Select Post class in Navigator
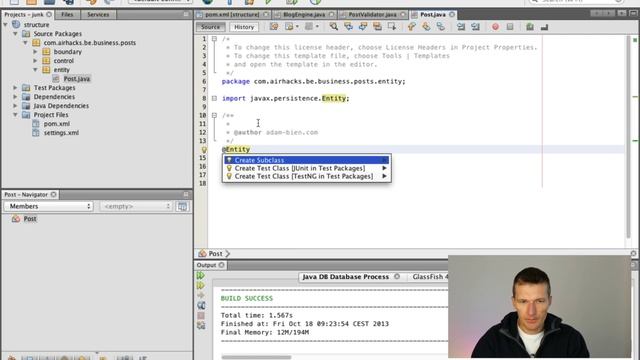This screenshot has width=640, height=360. coord(30,219)
